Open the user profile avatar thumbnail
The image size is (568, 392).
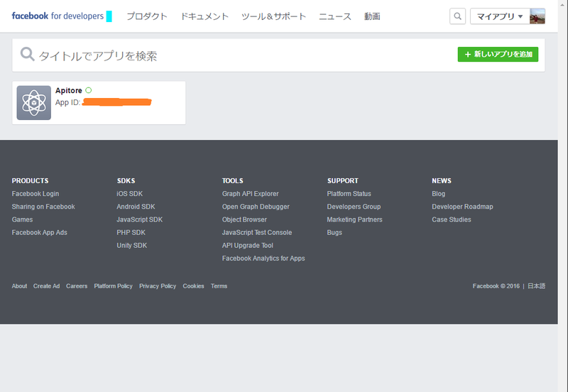(x=537, y=16)
